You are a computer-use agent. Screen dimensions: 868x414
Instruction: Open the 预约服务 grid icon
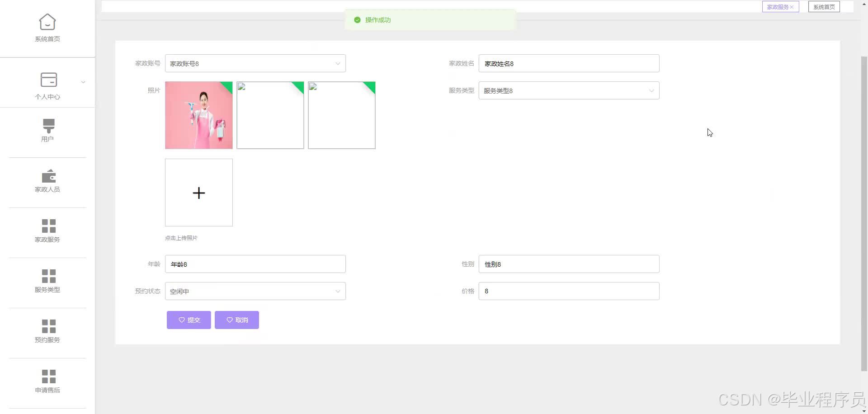click(x=48, y=326)
